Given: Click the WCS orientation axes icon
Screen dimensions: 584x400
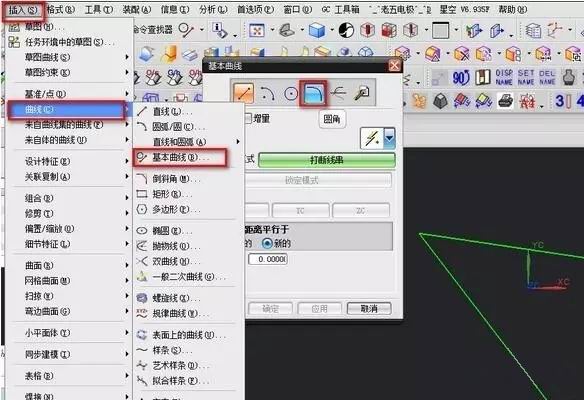Looking at the screenshot, I should click(x=555, y=30).
